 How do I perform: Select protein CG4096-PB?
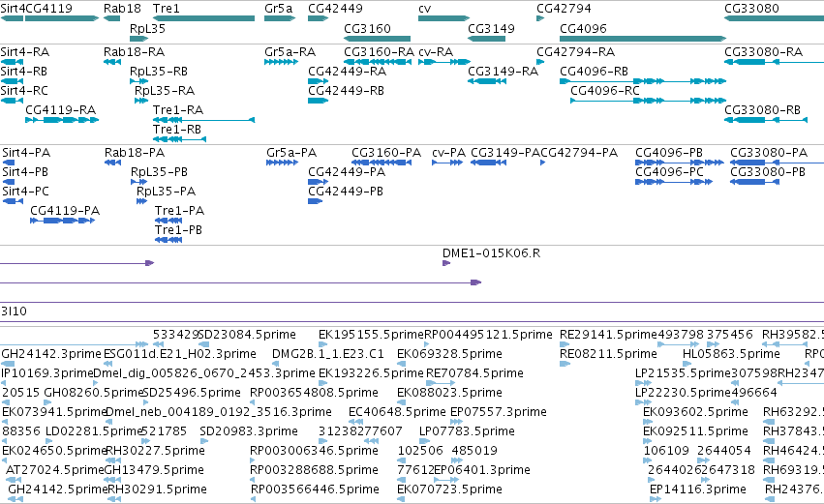(x=669, y=153)
